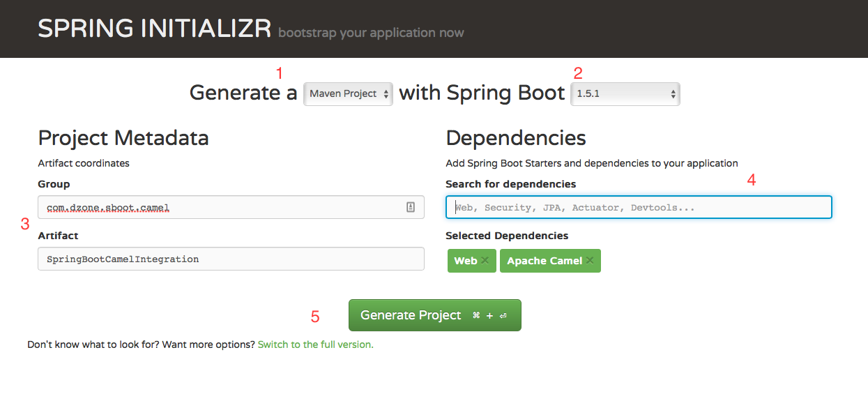This screenshot has width=868, height=410.
Task: Focus the Group text field
Action: pos(223,207)
